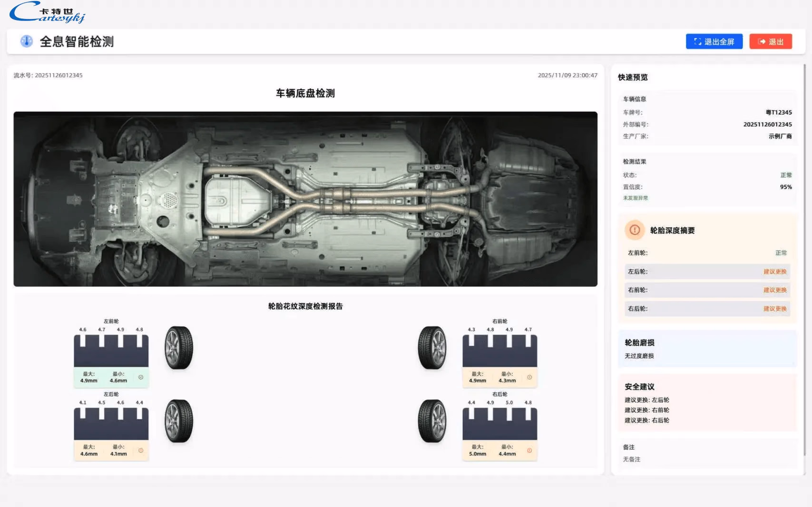The width and height of the screenshot is (812, 507).
Task: Click the green check icon on 左前轮 card
Action: [x=141, y=377]
